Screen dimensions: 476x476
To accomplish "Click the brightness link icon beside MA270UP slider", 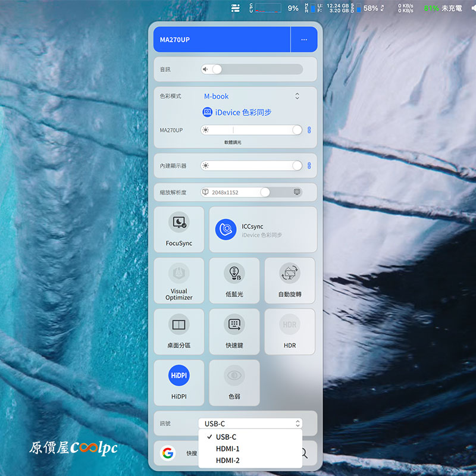I will click(309, 130).
